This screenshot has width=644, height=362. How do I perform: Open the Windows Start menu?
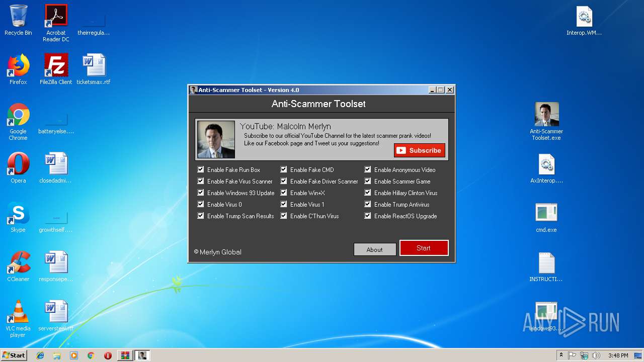pyautogui.click(x=14, y=355)
